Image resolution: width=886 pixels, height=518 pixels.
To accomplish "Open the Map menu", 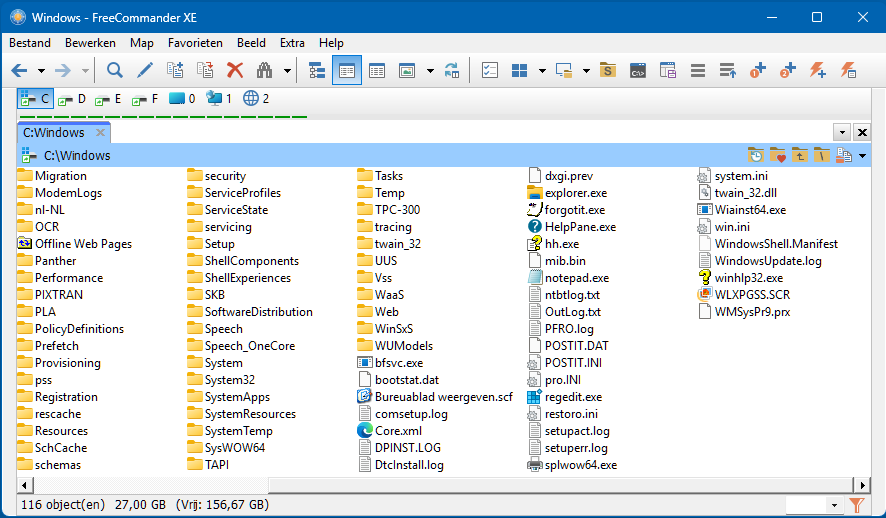I will tap(142, 43).
